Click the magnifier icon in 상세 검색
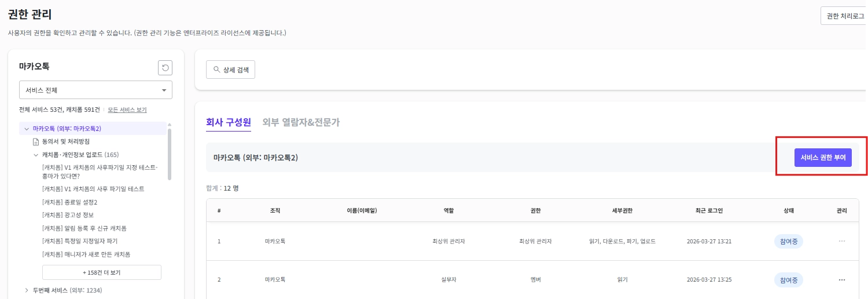 point(216,70)
